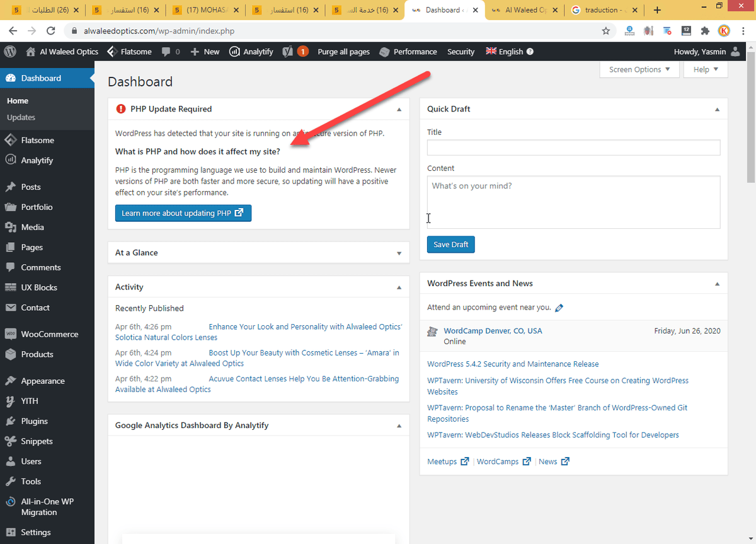Click the Quick Draft Content textarea
The width and height of the screenshot is (756, 544).
click(573, 202)
